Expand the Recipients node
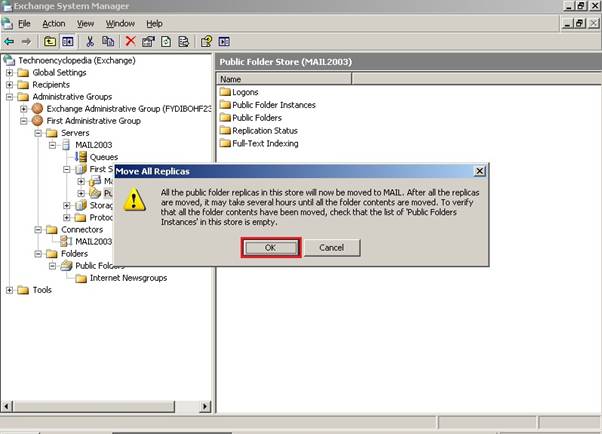Image resolution: width=602 pixels, height=434 pixels. pos(9,84)
